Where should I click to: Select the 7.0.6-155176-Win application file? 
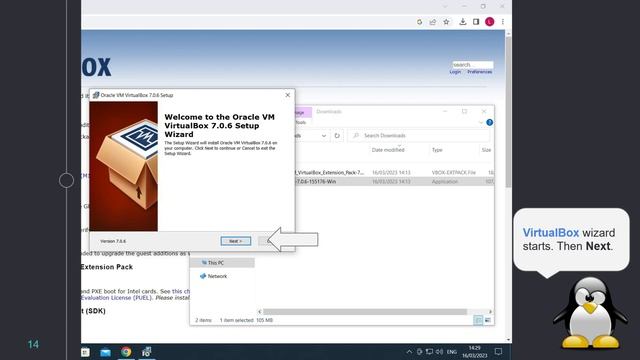(x=394, y=182)
